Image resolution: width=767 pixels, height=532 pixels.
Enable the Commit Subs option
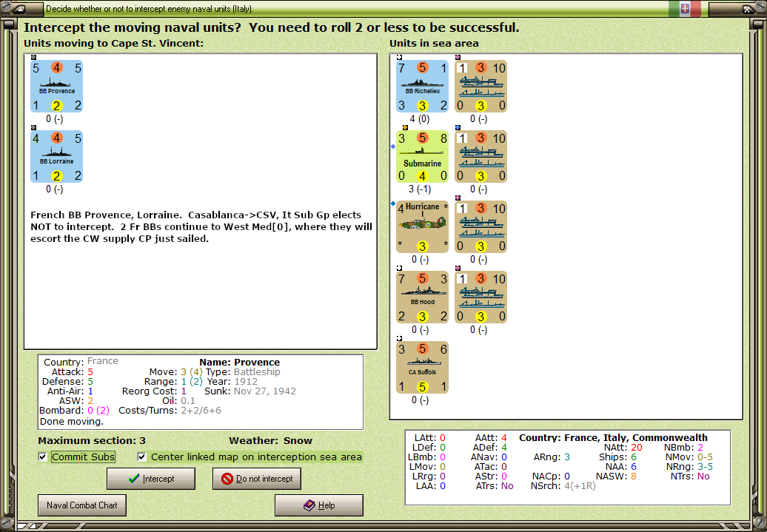click(x=42, y=457)
